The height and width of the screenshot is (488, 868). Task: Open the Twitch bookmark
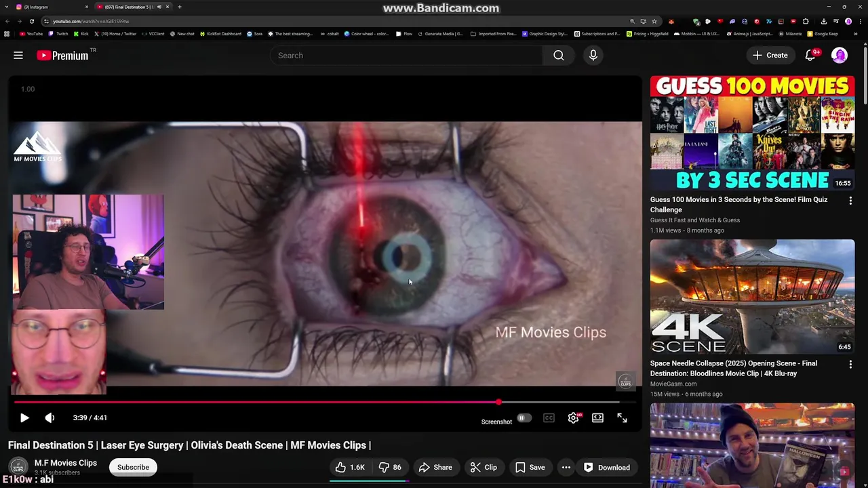59,34
